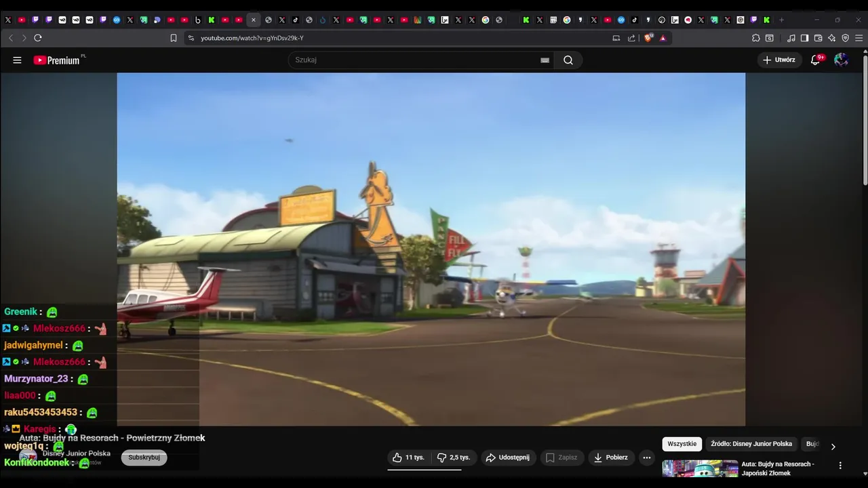Open YouTube notifications bell
Screen dimensions: 868x488
[816, 60]
